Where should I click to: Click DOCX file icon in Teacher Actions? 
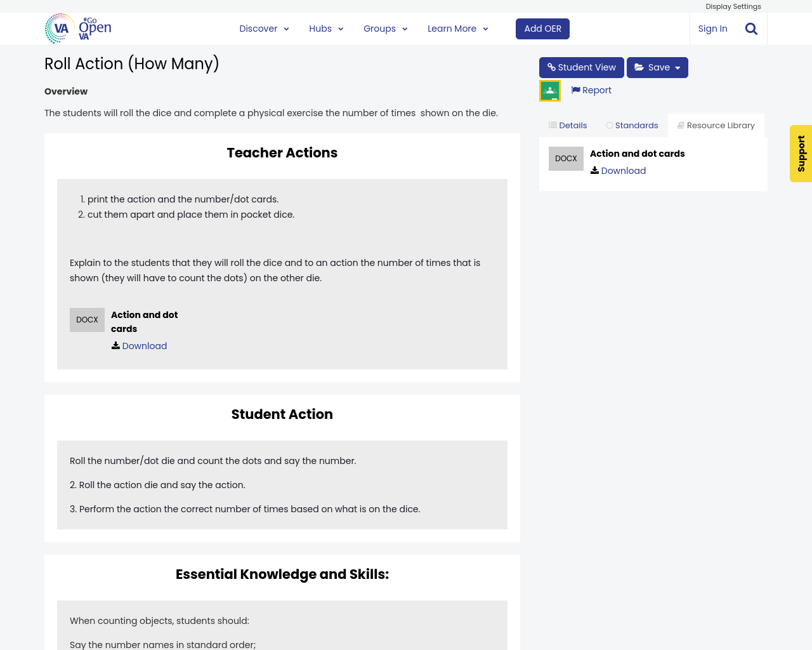87,320
